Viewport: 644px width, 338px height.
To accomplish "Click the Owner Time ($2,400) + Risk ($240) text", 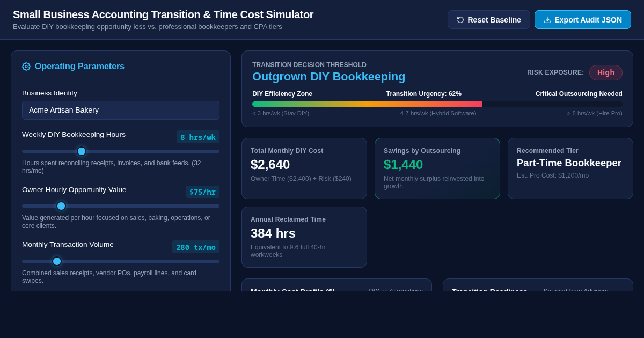I will (301, 179).
